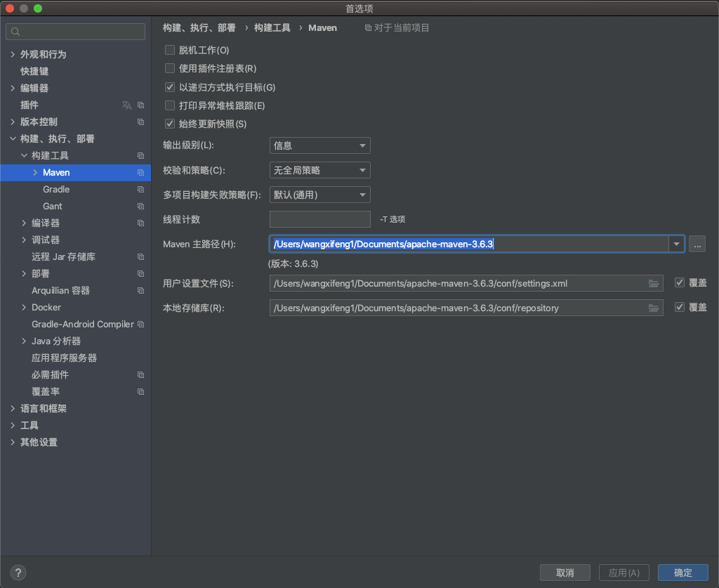Select Gradle under 构建工具
The image size is (719, 588).
56,190
